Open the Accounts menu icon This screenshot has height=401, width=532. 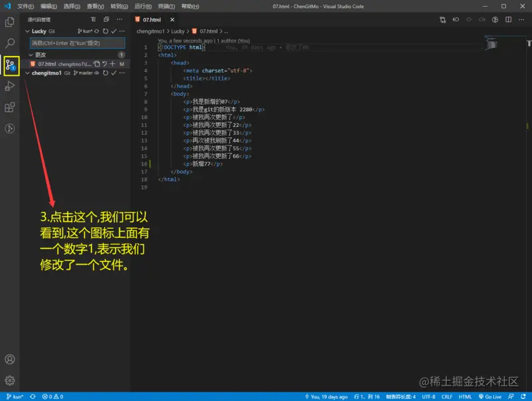tap(10, 359)
